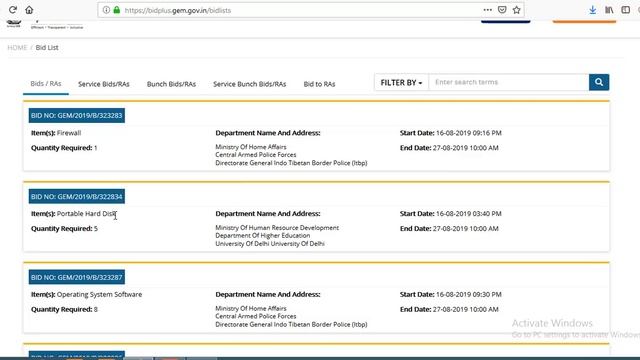Go to the browser home page icon
The height and width of the screenshot is (360, 640).
click(x=29, y=10)
